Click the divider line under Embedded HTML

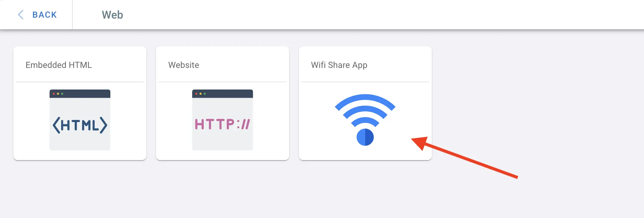80,82
